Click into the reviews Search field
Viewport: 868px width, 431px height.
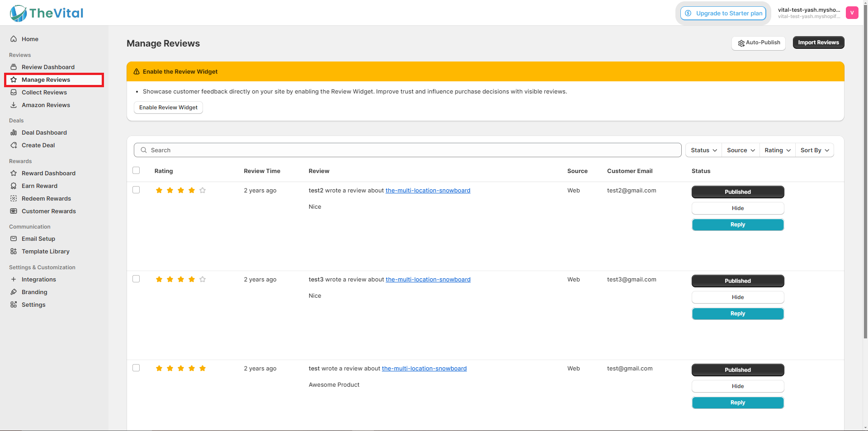(x=407, y=150)
